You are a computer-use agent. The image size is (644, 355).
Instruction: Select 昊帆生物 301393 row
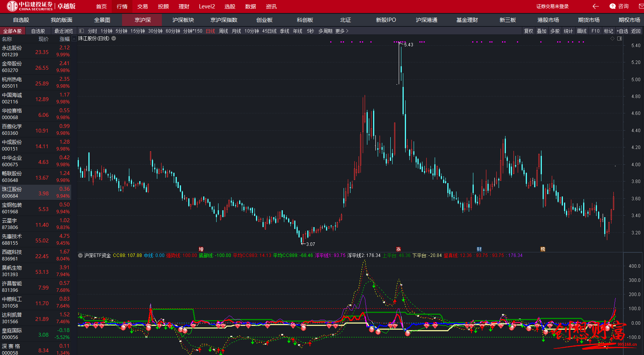[36, 271]
